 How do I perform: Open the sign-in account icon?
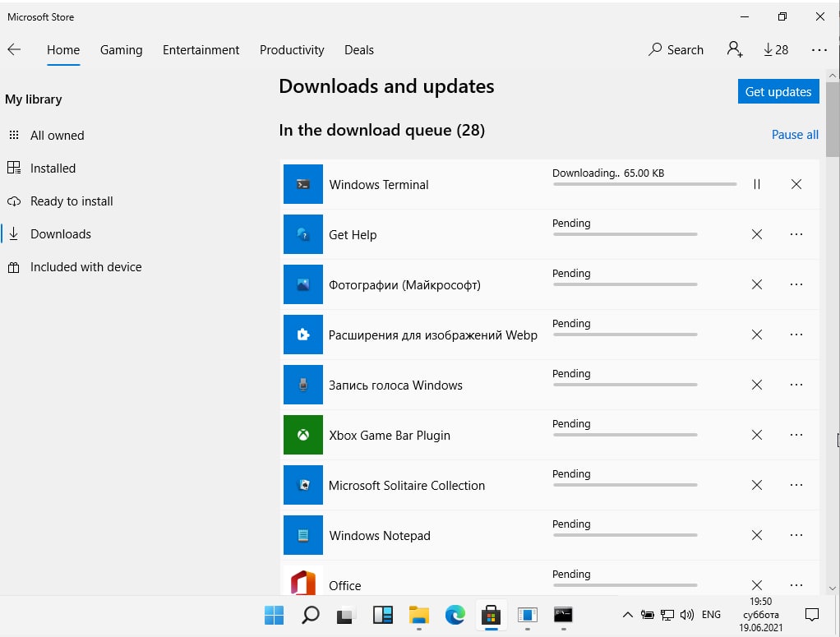[x=735, y=49]
